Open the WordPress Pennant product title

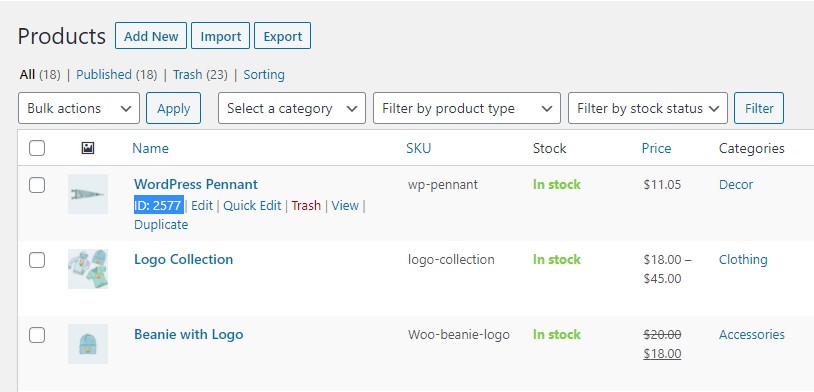click(196, 184)
